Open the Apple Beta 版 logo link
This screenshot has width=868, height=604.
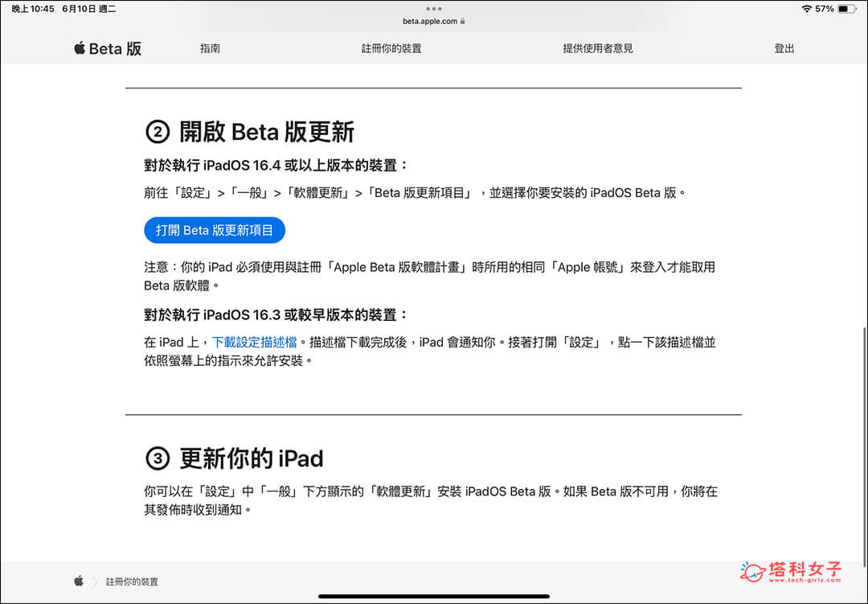click(x=108, y=48)
